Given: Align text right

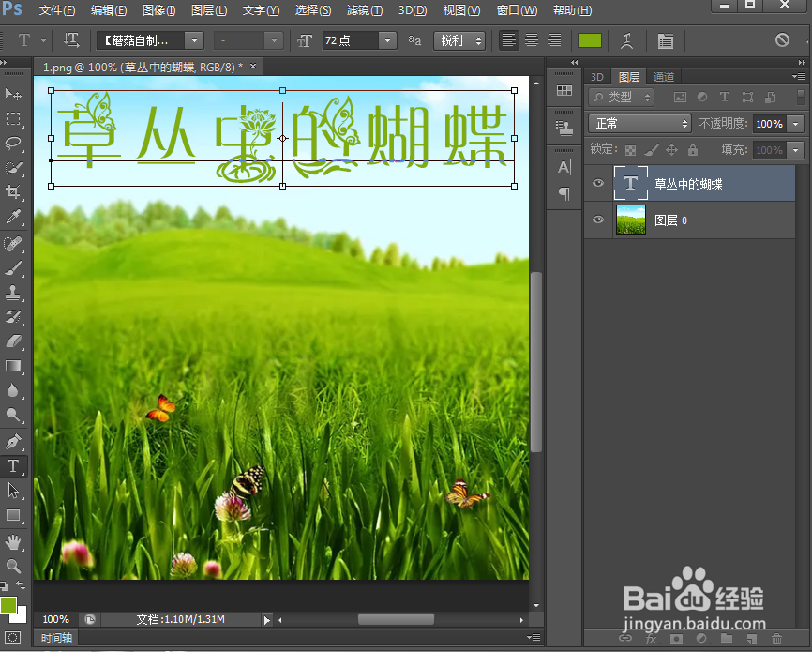Looking at the screenshot, I should [x=554, y=40].
